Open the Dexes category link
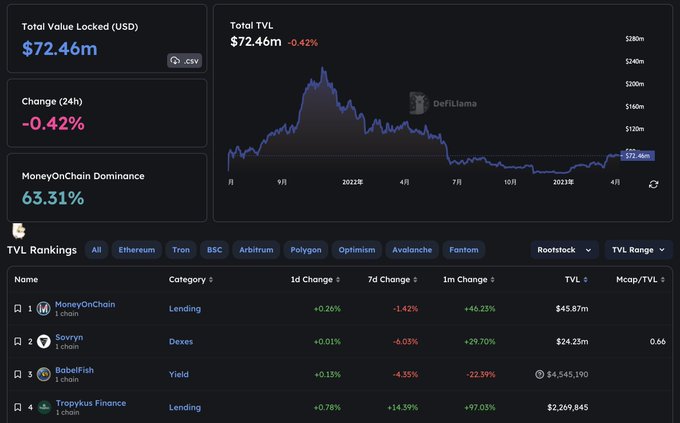Screen dimensions: 680x423 point(181,341)
